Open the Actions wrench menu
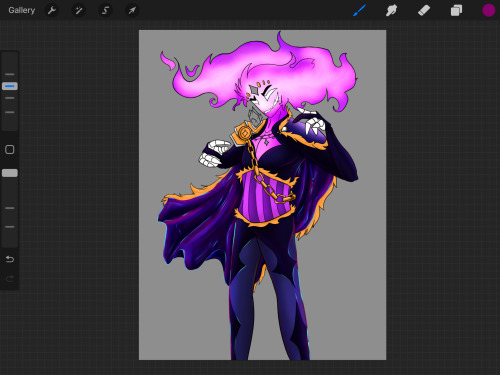This screenshot has height=375, width=500. click(52, 10)
